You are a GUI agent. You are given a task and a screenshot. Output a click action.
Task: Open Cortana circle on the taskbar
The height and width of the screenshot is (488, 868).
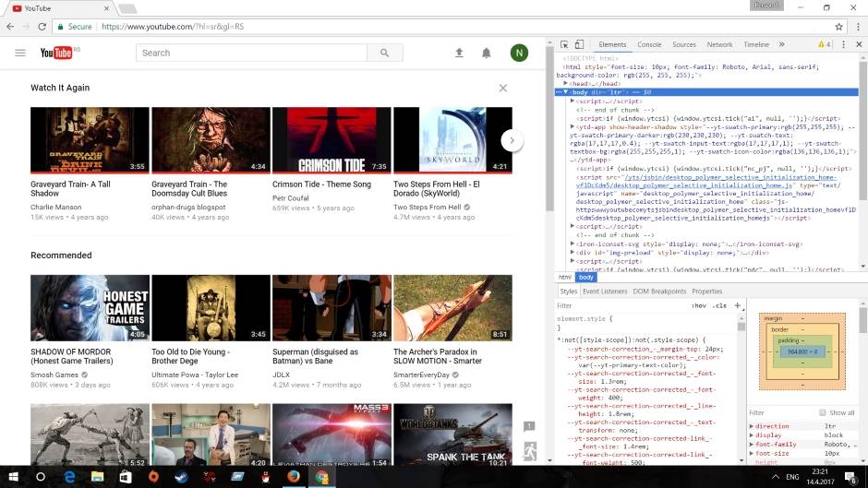[41, 476]
